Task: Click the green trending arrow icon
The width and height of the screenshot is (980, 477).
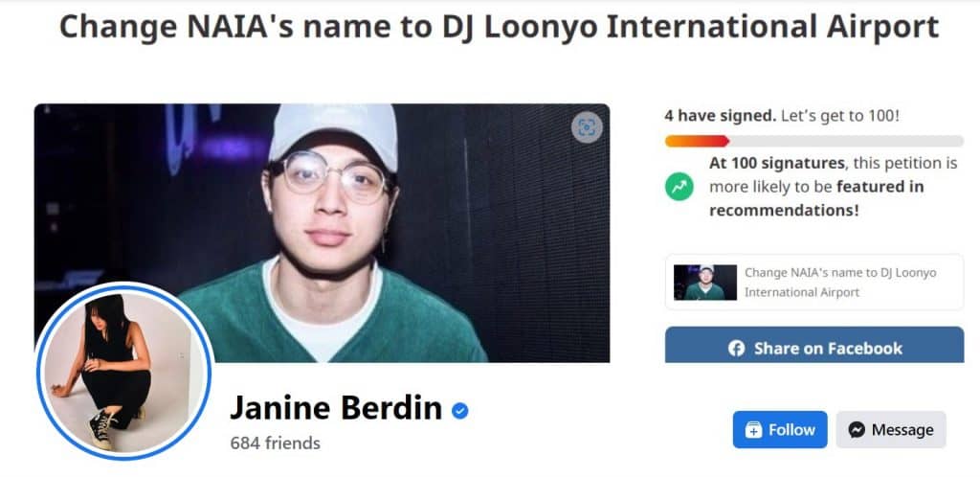Action: tap(679, 187)
